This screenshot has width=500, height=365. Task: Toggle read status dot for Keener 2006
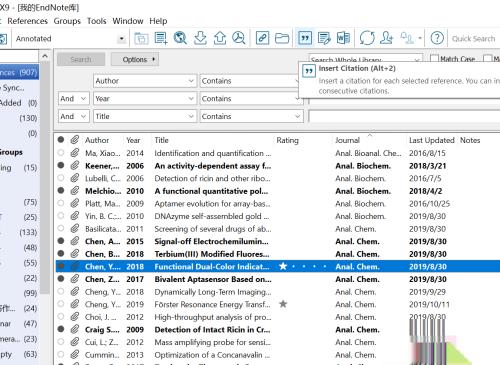(61, 165)
